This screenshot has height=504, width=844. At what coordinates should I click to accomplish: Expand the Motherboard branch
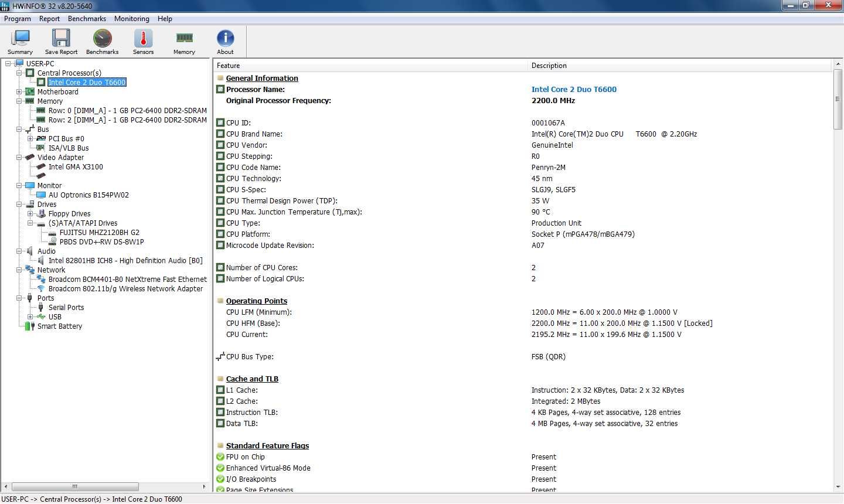(19, 91)
